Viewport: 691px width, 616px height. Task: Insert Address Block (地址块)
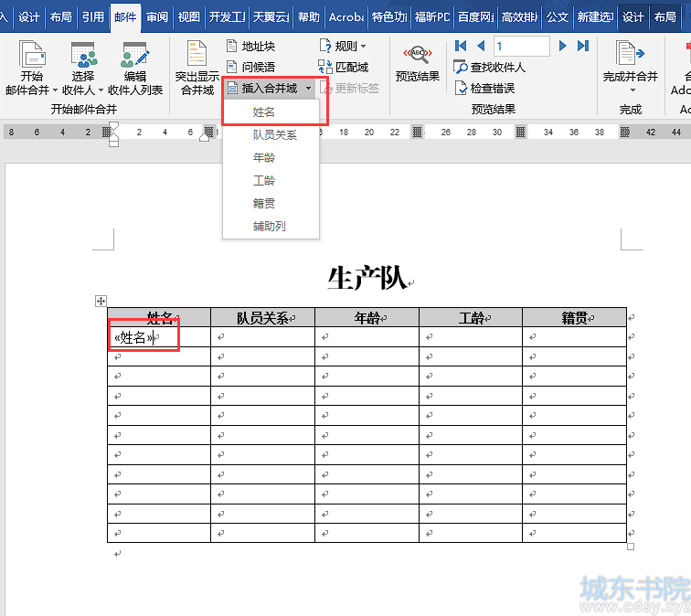point(250,46)
